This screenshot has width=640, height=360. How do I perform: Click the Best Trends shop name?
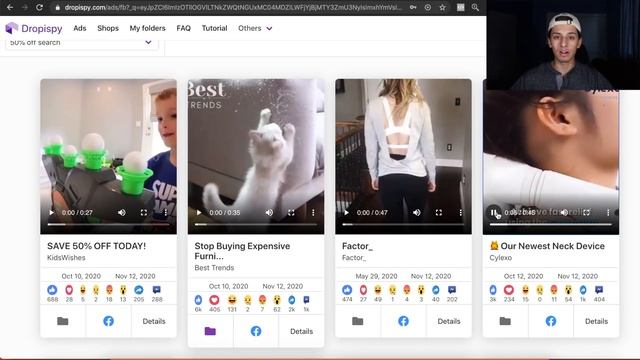[214, 268]
